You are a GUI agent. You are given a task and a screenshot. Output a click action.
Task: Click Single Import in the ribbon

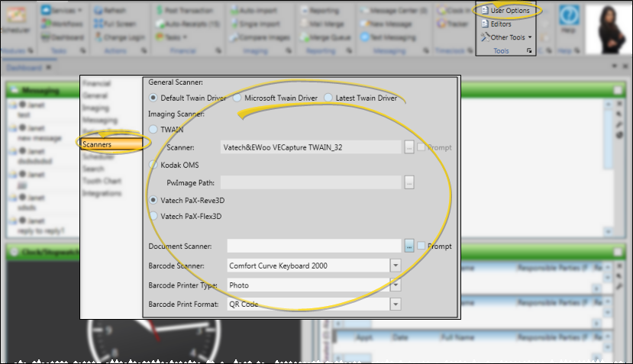(255, 24)
